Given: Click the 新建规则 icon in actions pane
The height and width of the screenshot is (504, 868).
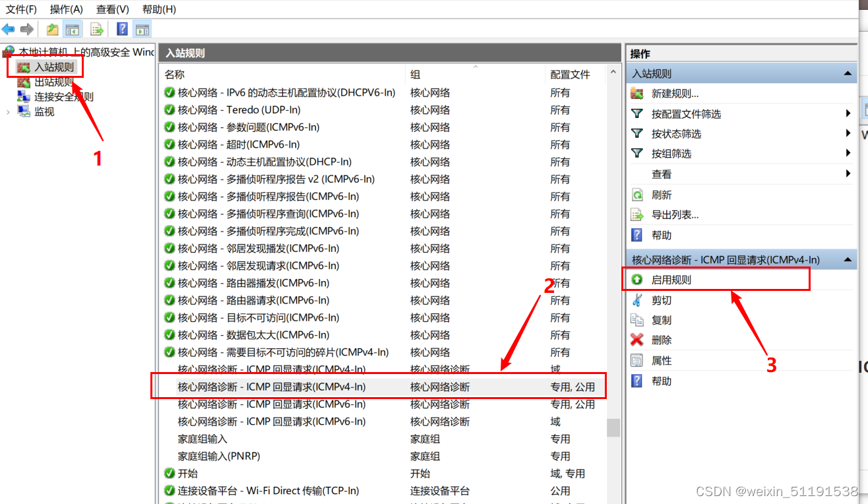Looking at the screenshot, I should pyautogui.click(x=637, y=94).
